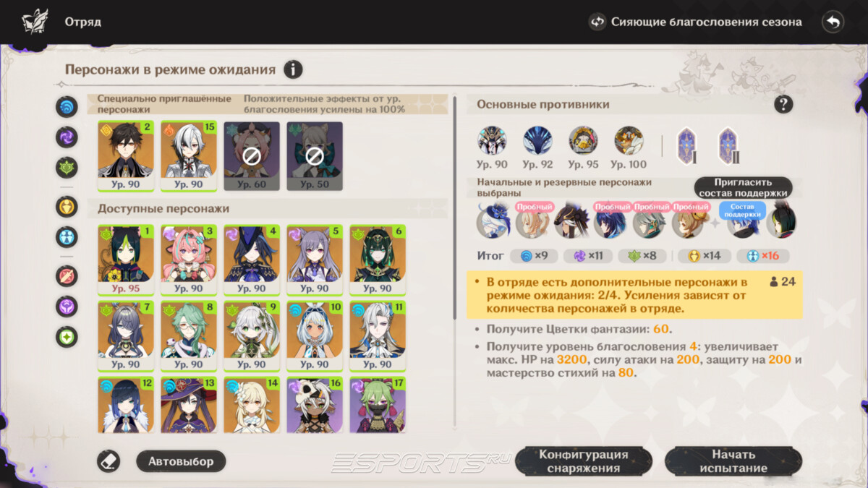868x488 pixels.
Task: Click the eraser clear-selection icon
Action: [x=109, y=461]
